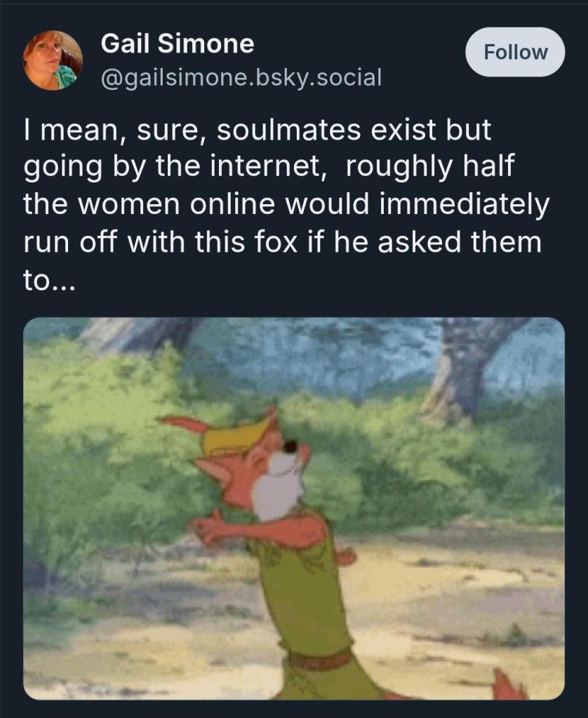Click the fox's outstretched hand
The width and height of the screenshot is (588, 718).
tap(203, 529)
